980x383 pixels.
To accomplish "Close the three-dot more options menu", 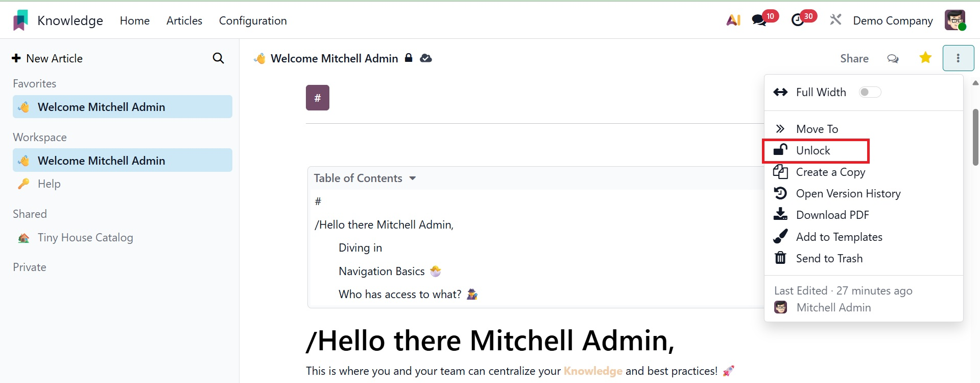I will pos(958,58).
